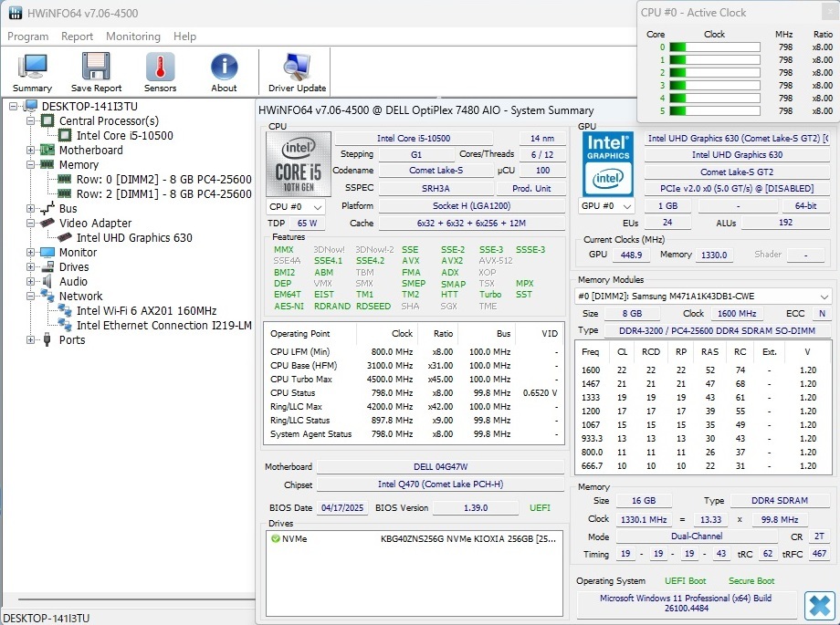Collapse the Memory node

click(x=30, y=164)
